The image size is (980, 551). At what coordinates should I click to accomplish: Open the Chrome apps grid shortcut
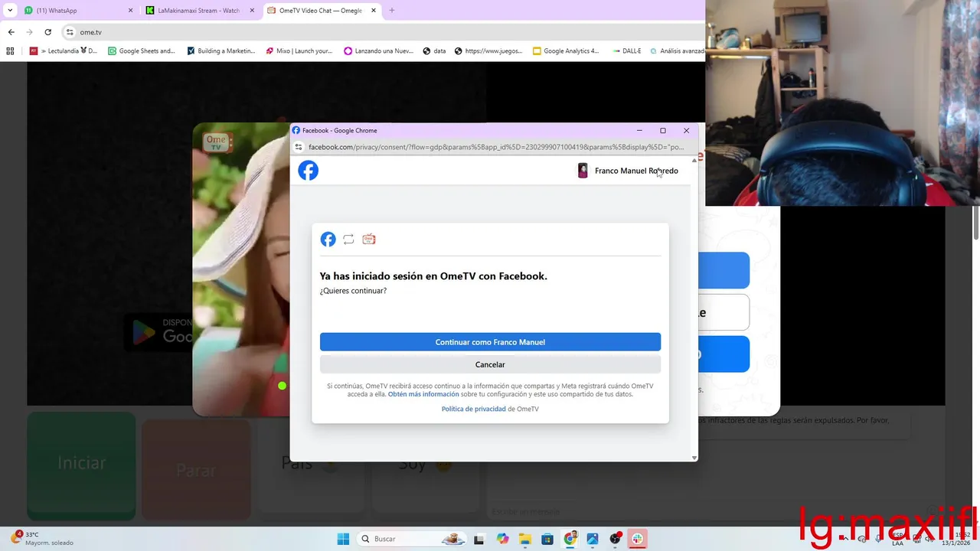click(10, 51)
